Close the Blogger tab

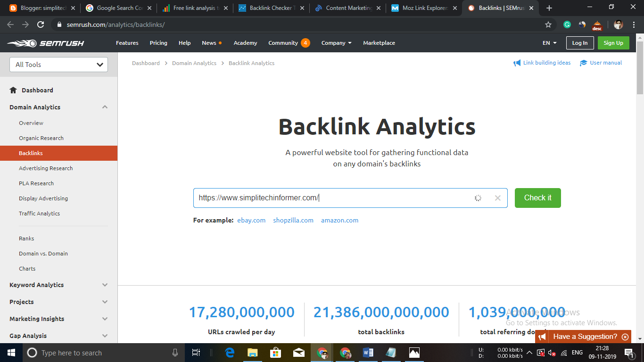click(x=73, y=8)
